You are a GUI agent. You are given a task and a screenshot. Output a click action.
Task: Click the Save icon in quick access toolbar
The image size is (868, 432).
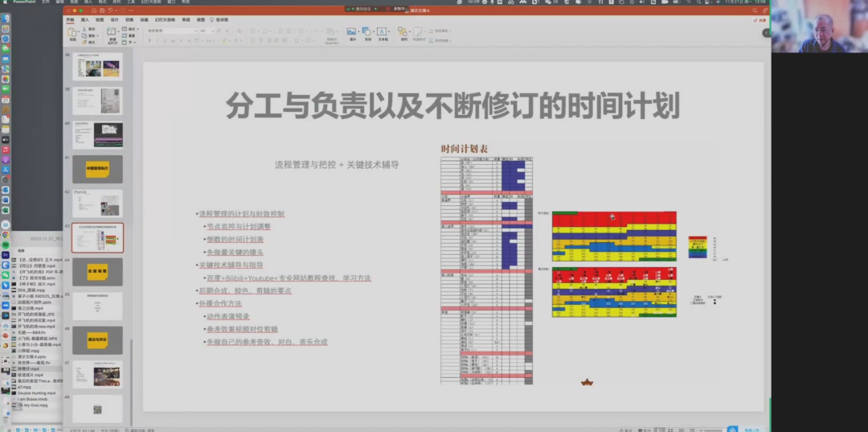pyautogui.click(x=102, y=10)
